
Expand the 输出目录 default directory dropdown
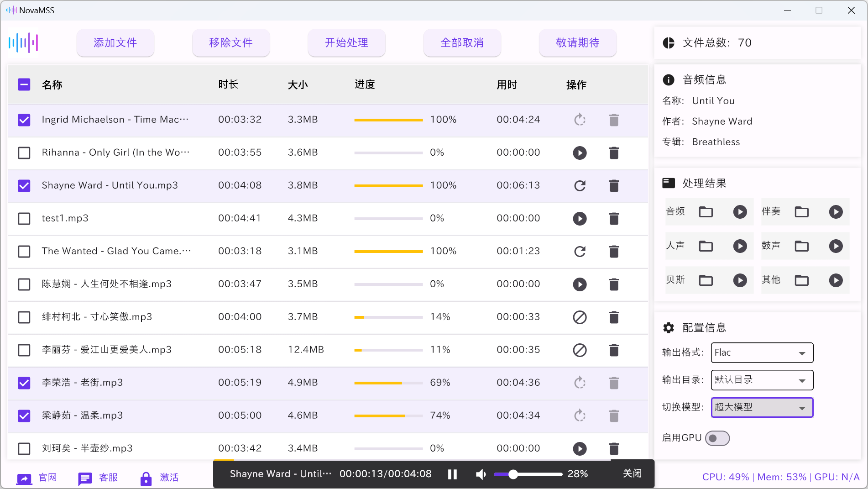pos(762,380)
